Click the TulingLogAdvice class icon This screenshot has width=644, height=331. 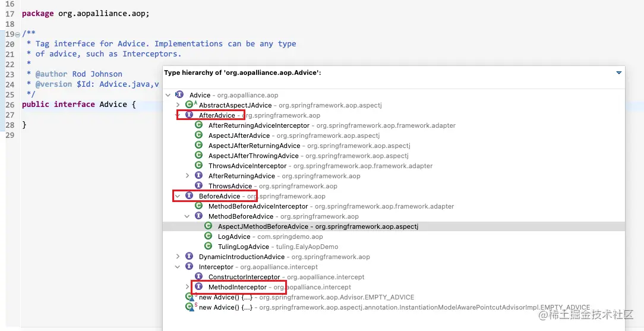click(x=209, y=247)
